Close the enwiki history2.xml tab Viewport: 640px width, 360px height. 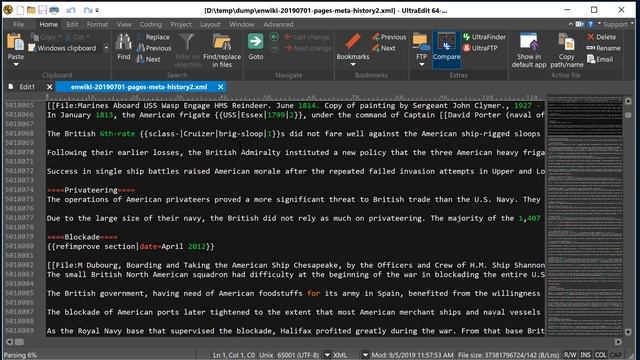tap(220, 87)
